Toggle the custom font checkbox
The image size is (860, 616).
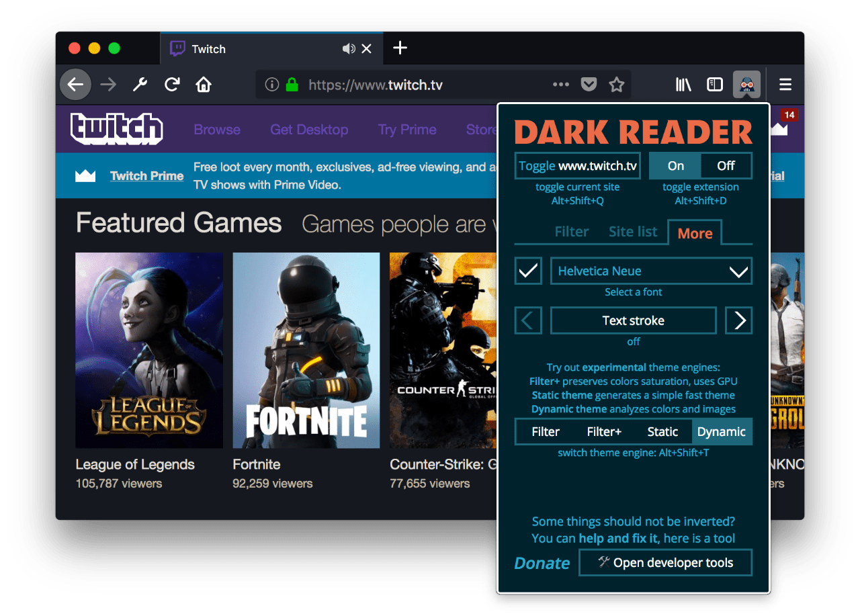pyautogui.click(x=528, y=271)
